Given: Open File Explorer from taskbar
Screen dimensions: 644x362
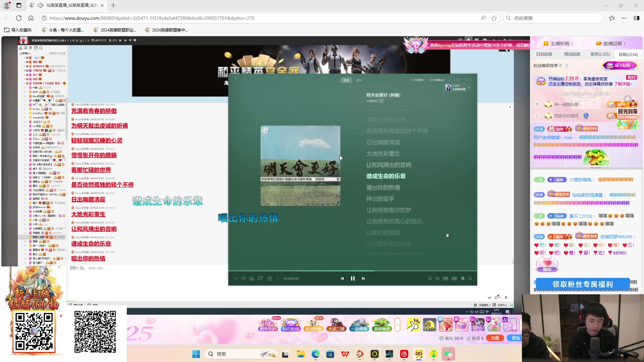Looking at the screenshot, I should click(301, 354).
